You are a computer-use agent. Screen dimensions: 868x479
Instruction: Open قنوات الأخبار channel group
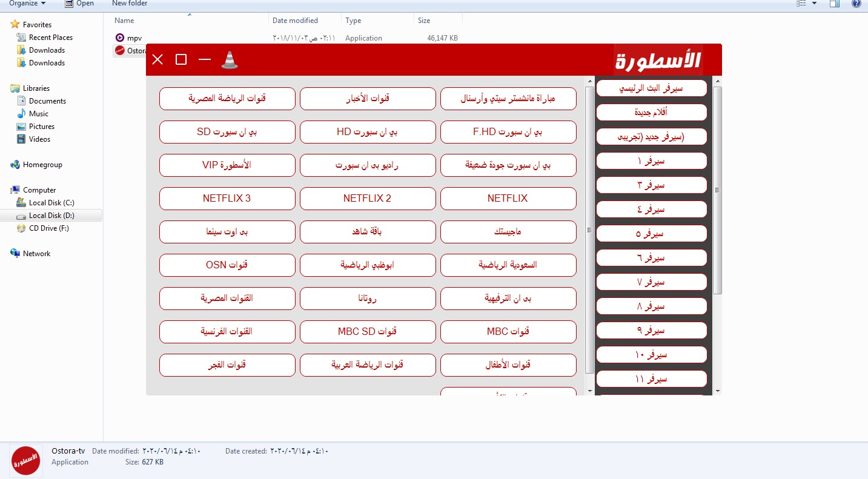pyautogui.click(x=368, y=99)
